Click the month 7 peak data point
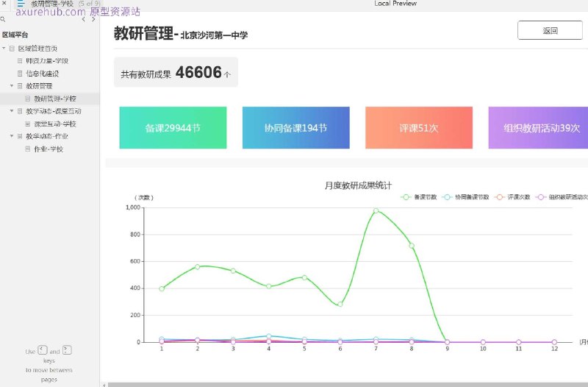Screen dimensions: 588x387 [376, 211]
